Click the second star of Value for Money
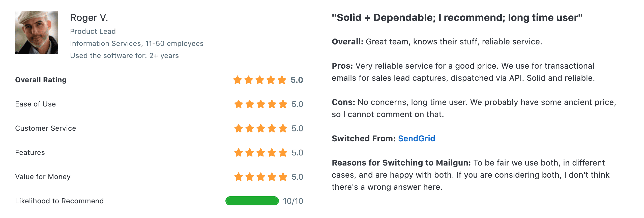The width and height of the screenshot is (644, 218). point(250,177)
